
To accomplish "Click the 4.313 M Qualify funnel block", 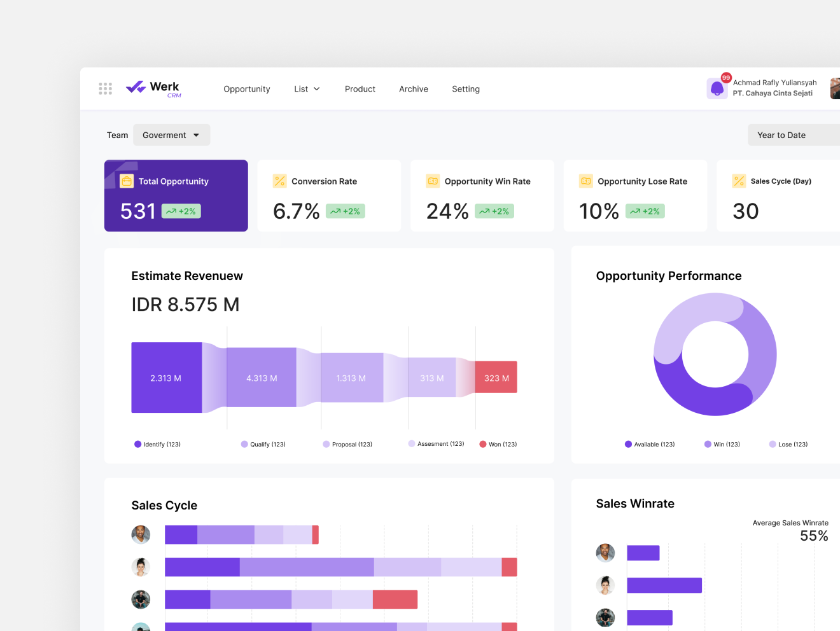I will pos(262,378).
